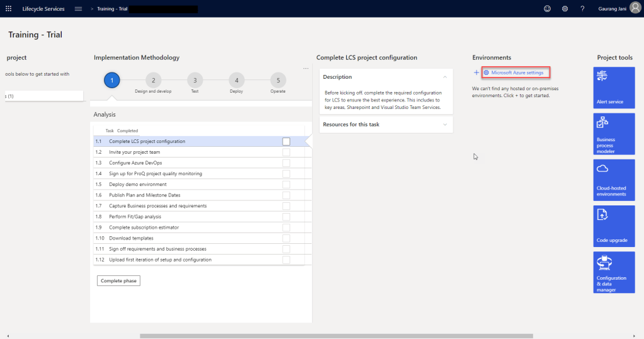Click the help question mark icon

tap(582, 9)
